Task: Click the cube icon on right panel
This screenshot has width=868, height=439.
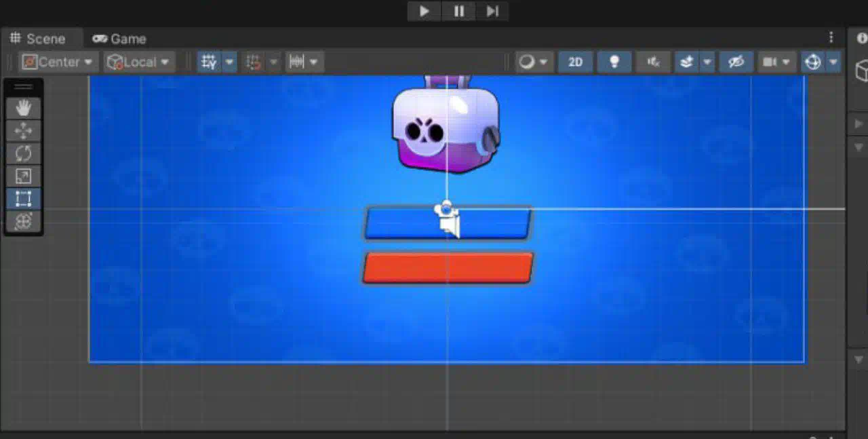Action: coord(862,69)
